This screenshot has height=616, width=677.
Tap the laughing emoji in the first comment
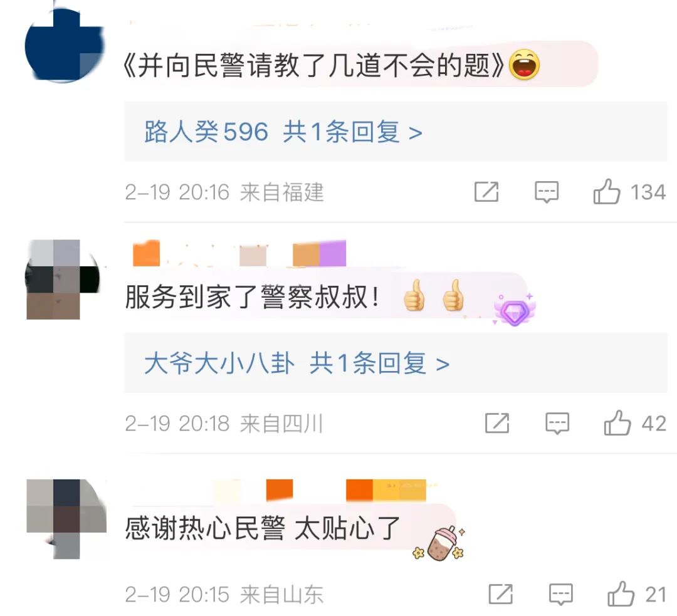(524, 65)
